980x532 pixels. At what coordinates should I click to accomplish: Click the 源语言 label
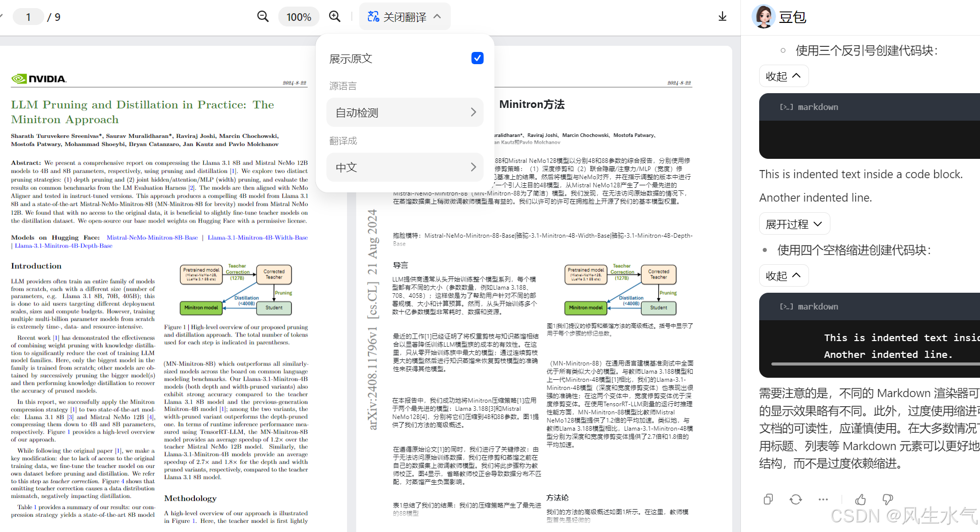[343, 86]
